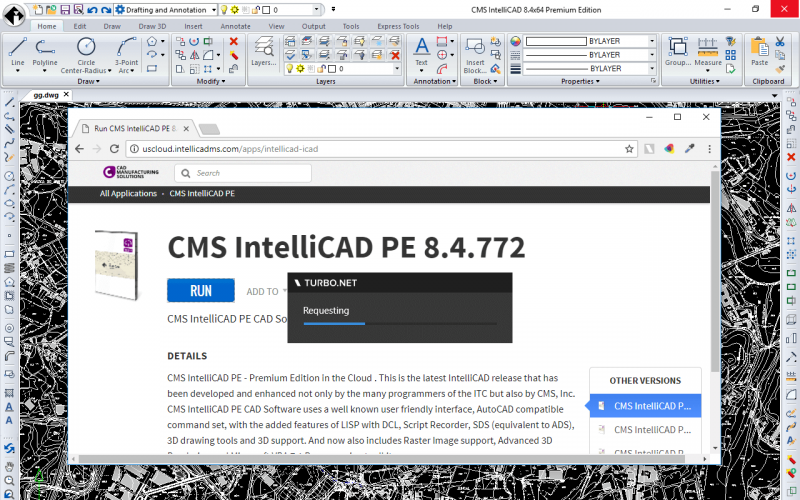This screenshot has height=500, width=800.
Task: Toggle the lock icon in quick access layer box
Action: click(x=256, y=10)
